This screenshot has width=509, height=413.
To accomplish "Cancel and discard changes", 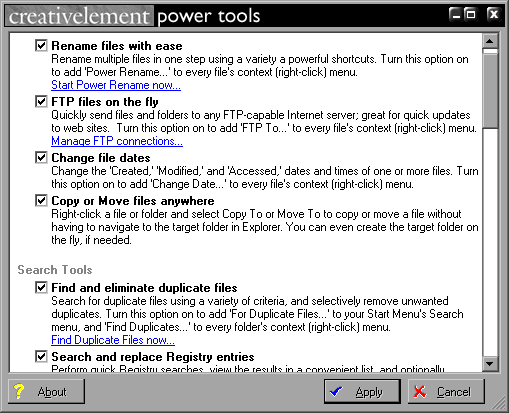I will (446, 392).
